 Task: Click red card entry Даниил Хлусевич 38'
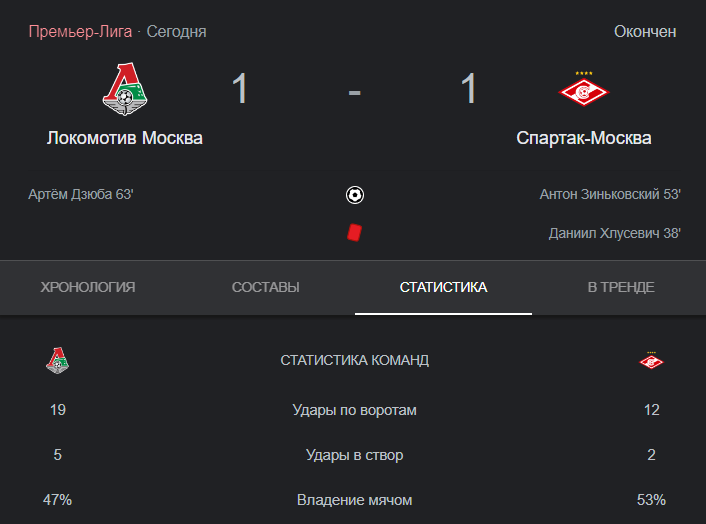615,233
